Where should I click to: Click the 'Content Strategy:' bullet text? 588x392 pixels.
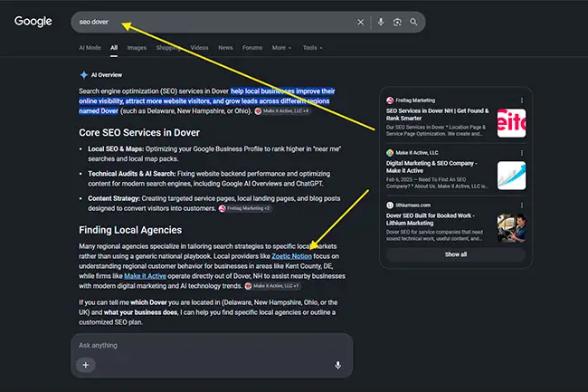click(x=114, y=198)
